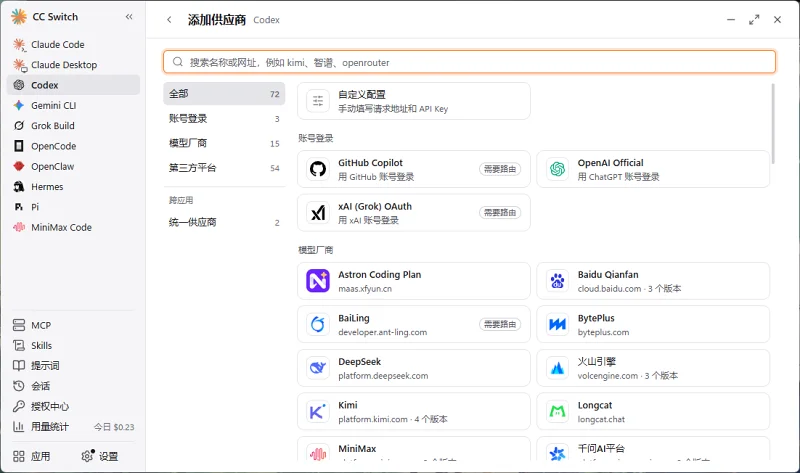Open 设置 gear icon
Screen dimensions: 800x473
tap(88, 456)
